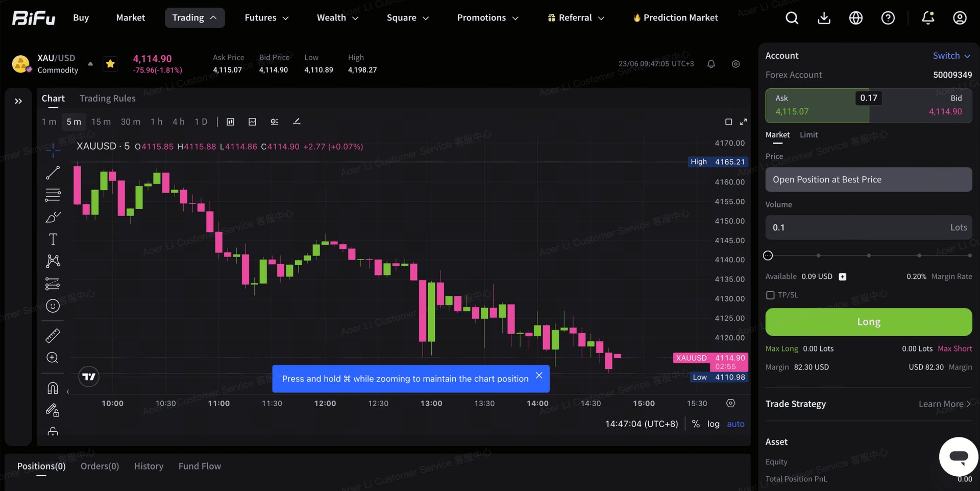
Task: Click the search magnifier icon
Action: pos(792,18)
